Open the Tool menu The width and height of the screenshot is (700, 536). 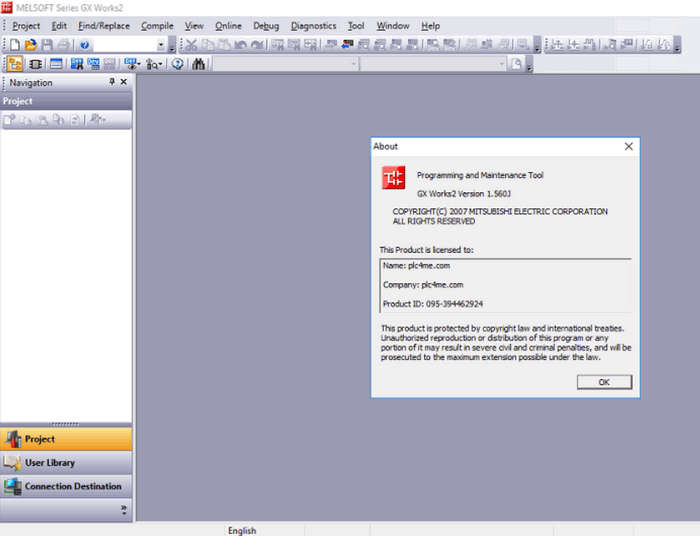tap(356, 26)
